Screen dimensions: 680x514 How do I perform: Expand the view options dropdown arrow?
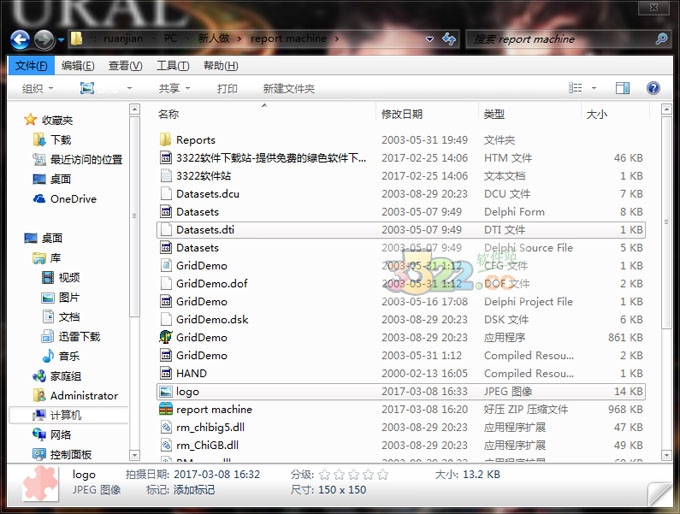594,88
